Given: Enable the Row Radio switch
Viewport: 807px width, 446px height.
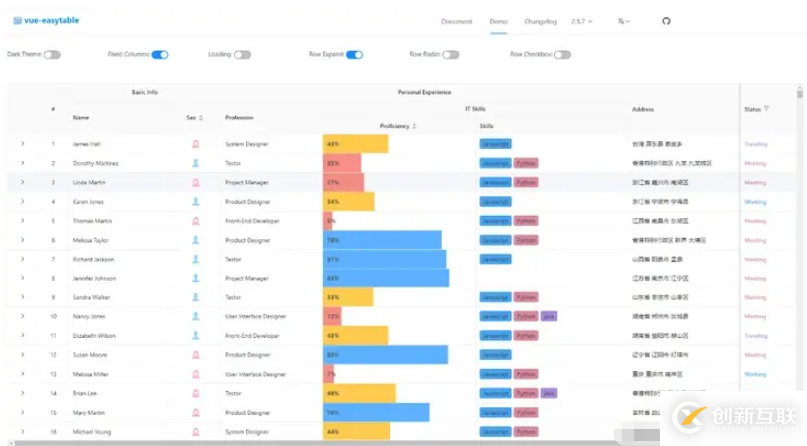Looking at the screenshot, I should [451, 55].
